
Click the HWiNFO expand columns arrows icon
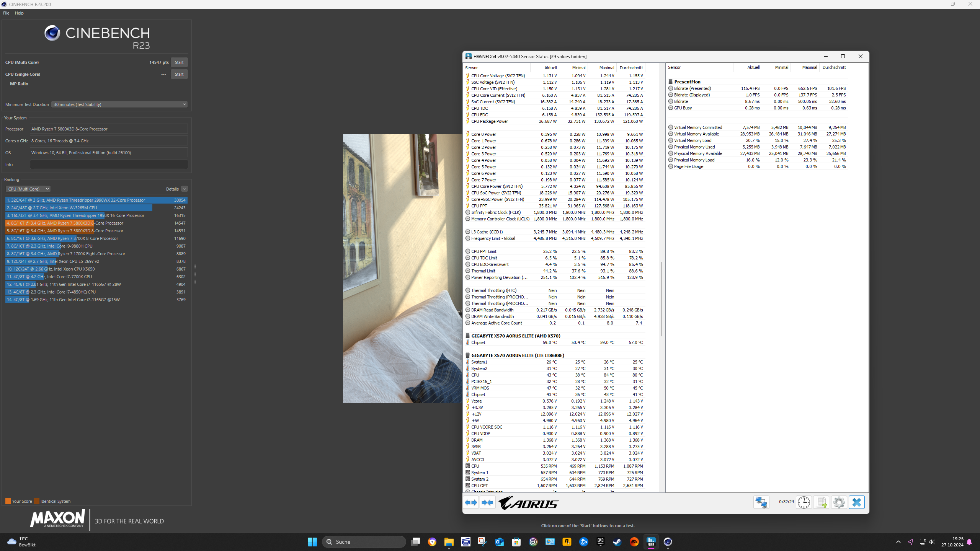(x=471, y=502)
